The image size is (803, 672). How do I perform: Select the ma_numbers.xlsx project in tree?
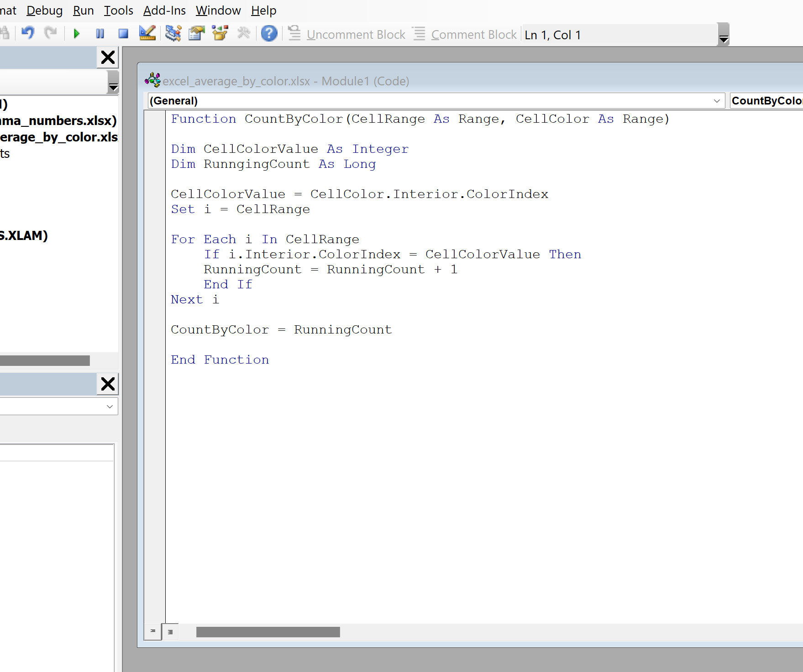(58, 120)
